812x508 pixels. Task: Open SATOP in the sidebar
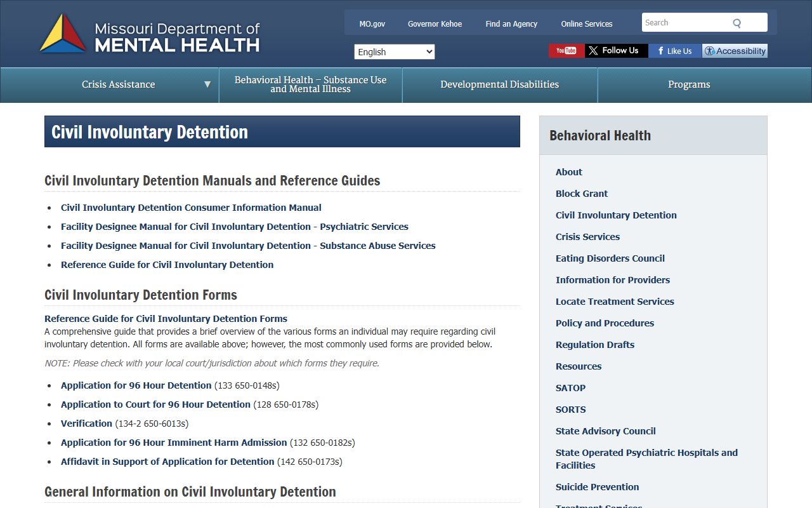570,388
